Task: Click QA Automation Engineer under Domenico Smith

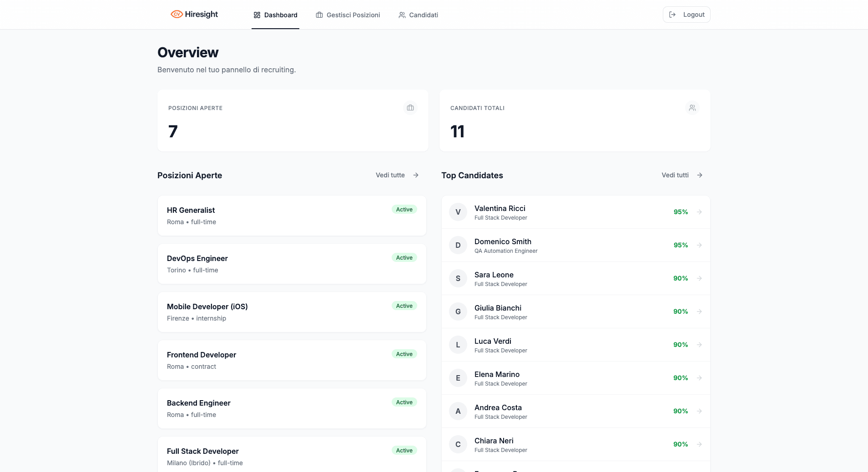Action: coord(506,251)
